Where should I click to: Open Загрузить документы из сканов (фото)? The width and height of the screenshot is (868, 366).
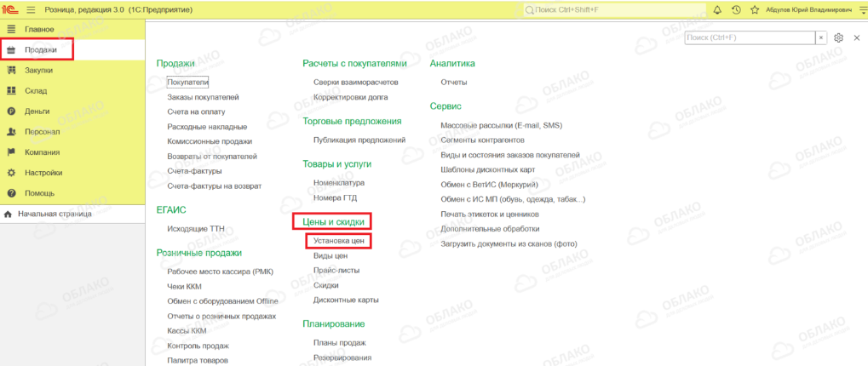[x=509, y=243]
